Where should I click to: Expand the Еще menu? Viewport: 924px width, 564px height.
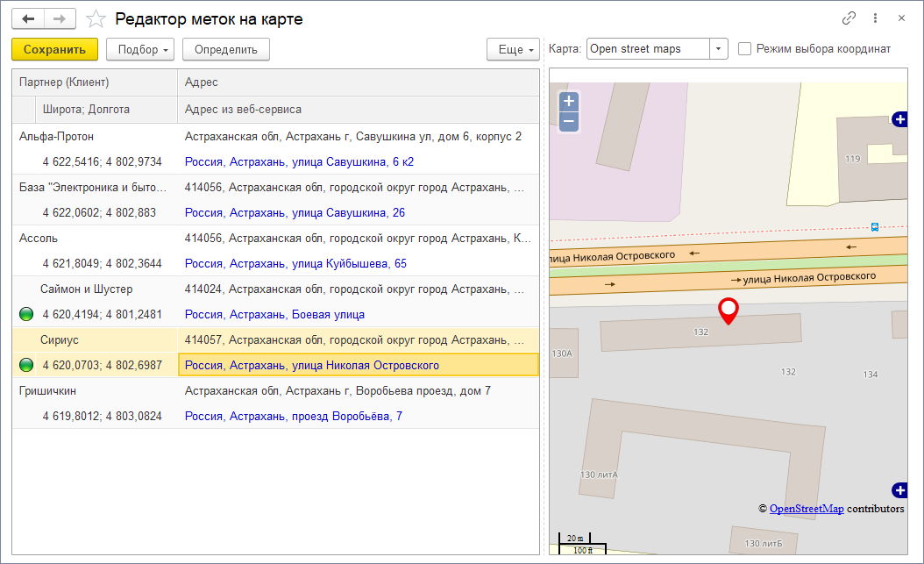click(513, 50)
